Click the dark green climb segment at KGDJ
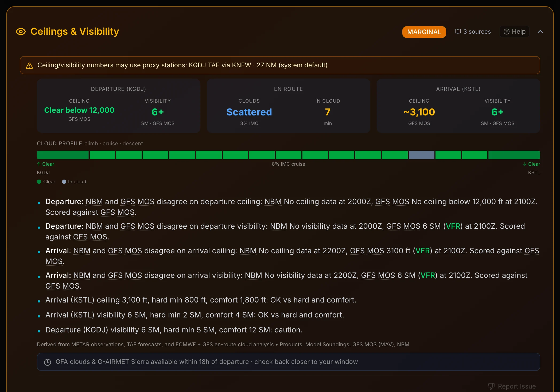Viewport: 560px width, 392px height. [63, 155]
